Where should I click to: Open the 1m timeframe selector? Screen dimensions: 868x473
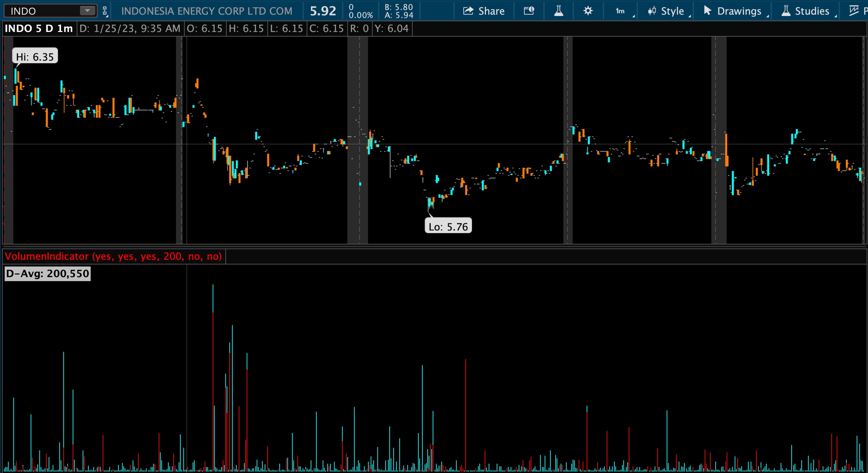pyautogui.click(x=621, y=11)
